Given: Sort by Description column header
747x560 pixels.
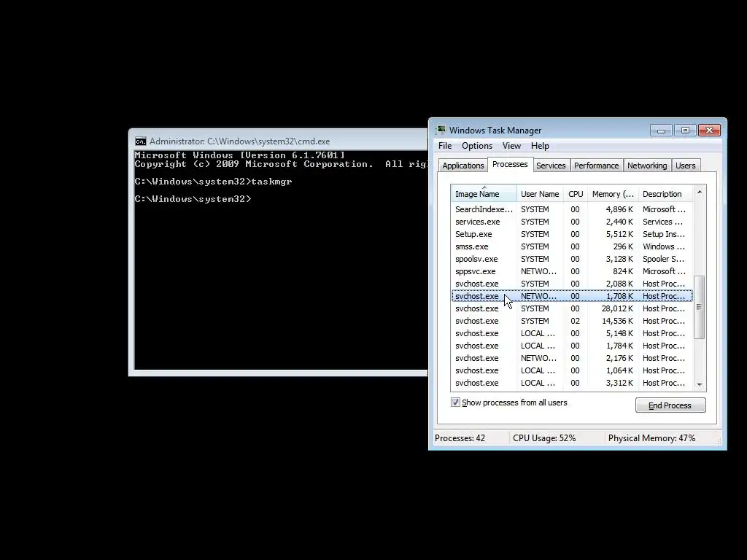Looking at the screenshot, I should (665, 194).
